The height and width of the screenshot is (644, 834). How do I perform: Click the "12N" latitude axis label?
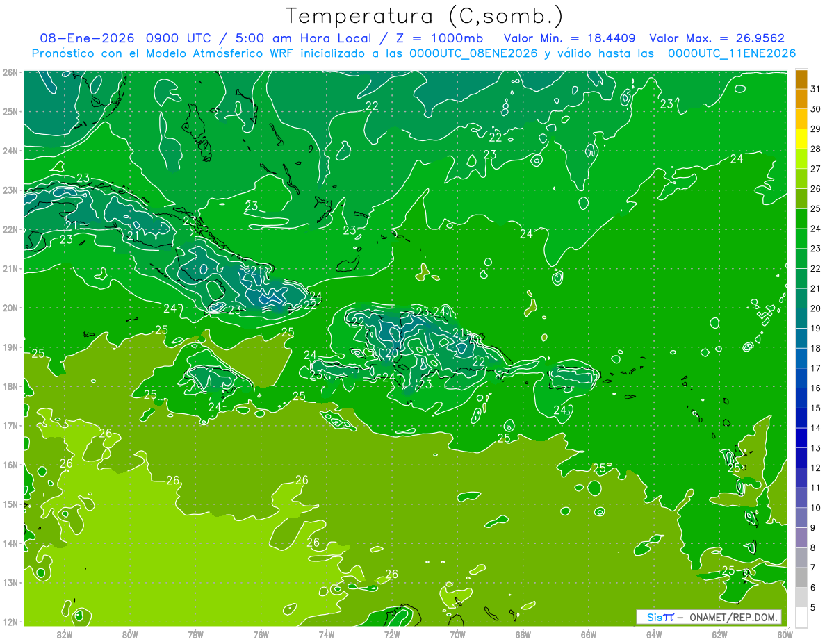[x=10, y=622]
